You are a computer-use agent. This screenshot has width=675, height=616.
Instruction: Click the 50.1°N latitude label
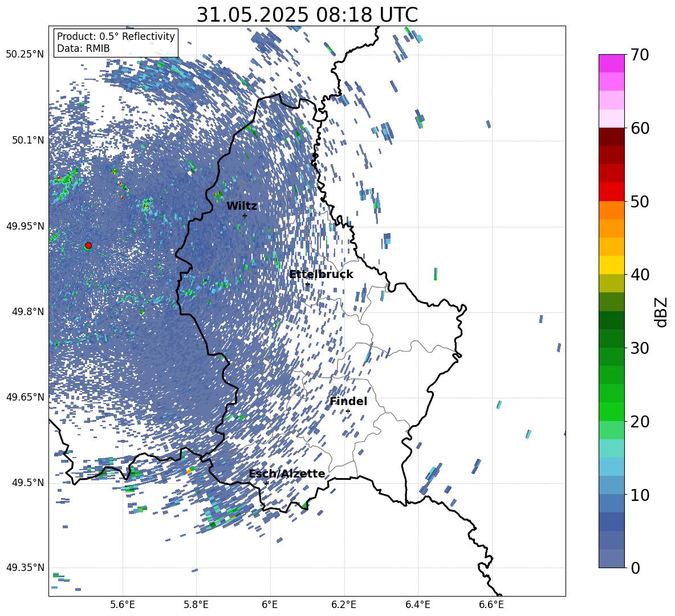point(28,140)
